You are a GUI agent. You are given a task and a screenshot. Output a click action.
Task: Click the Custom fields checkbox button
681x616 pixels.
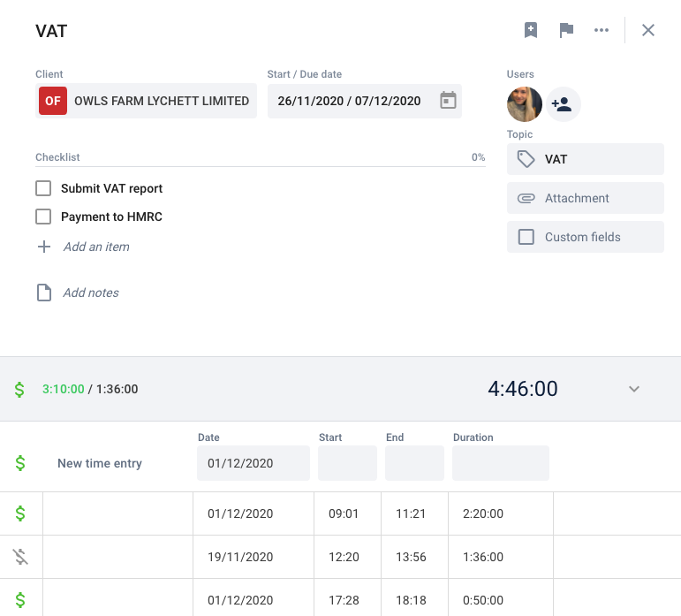(586, 237)
